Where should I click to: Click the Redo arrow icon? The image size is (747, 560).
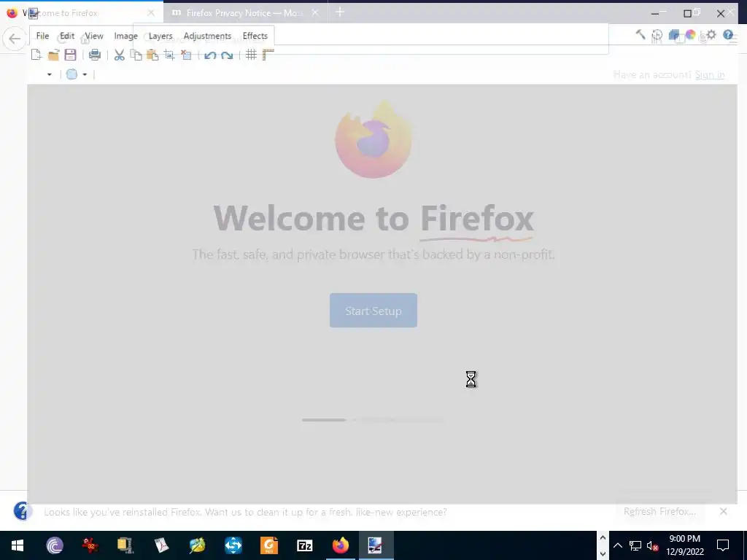227,55
